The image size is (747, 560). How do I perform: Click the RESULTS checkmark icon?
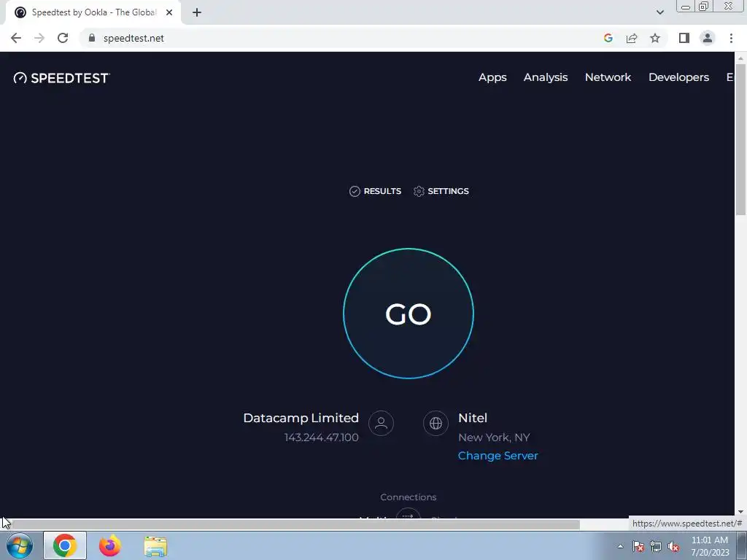(x=355, y=191)
